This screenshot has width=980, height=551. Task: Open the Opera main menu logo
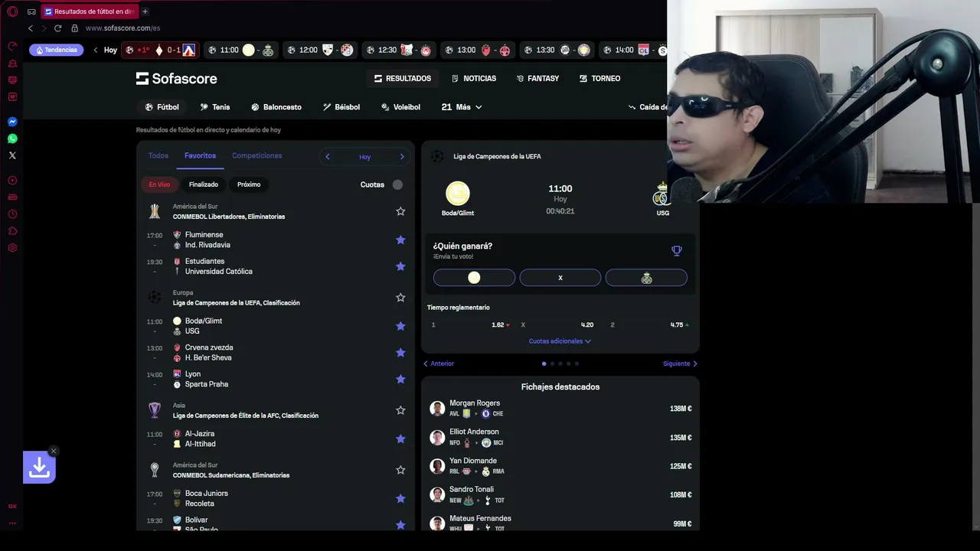pyautogui.click(x=12, y=11)
